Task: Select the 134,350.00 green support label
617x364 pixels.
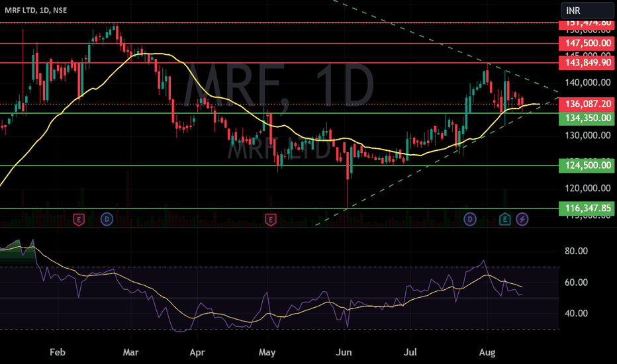Action: pyautogui.click(x=587, y=118)
